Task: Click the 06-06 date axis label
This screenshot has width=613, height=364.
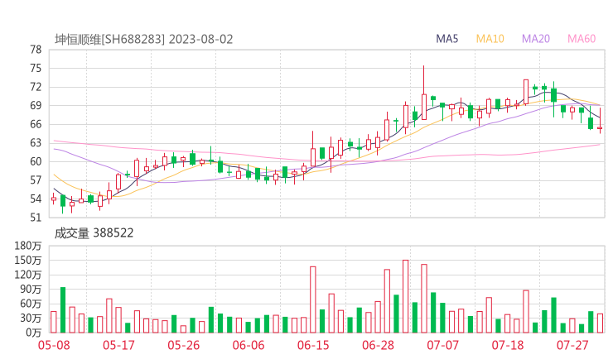Action: [249, 345]
